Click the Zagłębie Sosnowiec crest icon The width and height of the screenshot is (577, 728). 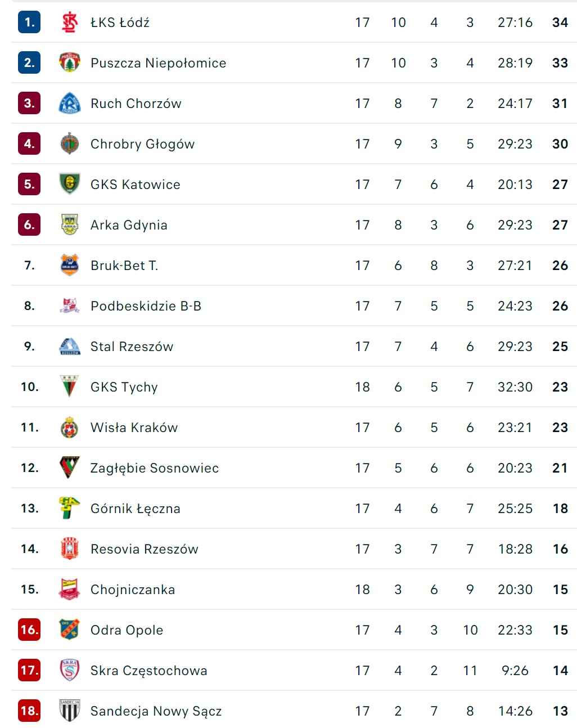(x=70, y=468)
